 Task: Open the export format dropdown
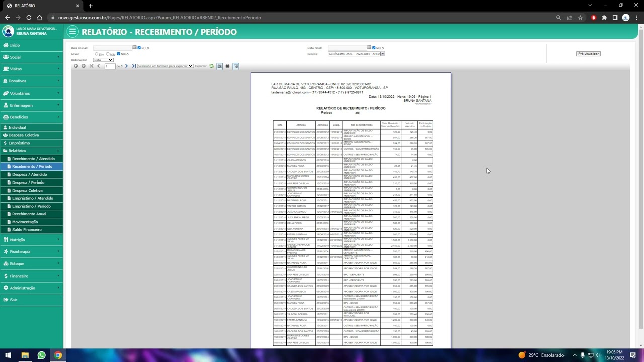(165, 66)
